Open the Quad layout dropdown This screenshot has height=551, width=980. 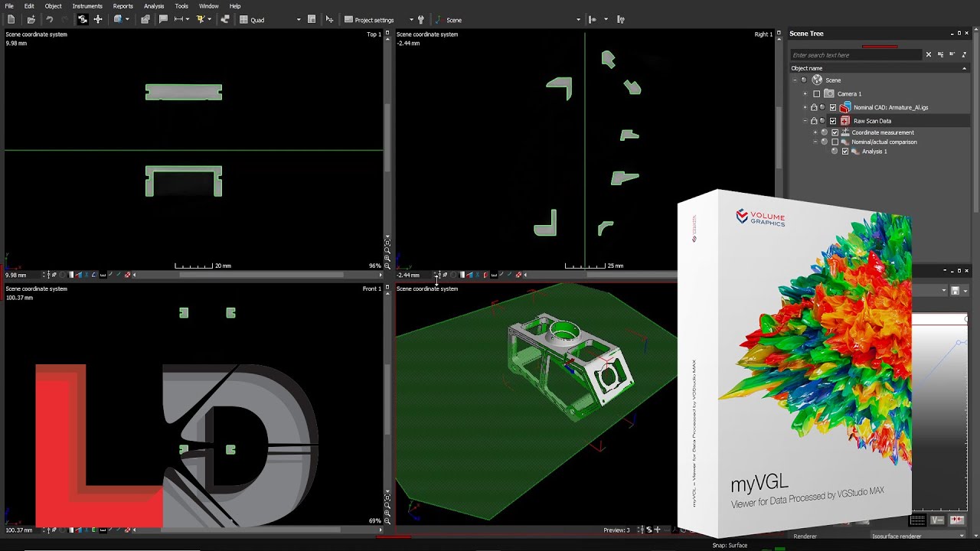coord(299,20)
